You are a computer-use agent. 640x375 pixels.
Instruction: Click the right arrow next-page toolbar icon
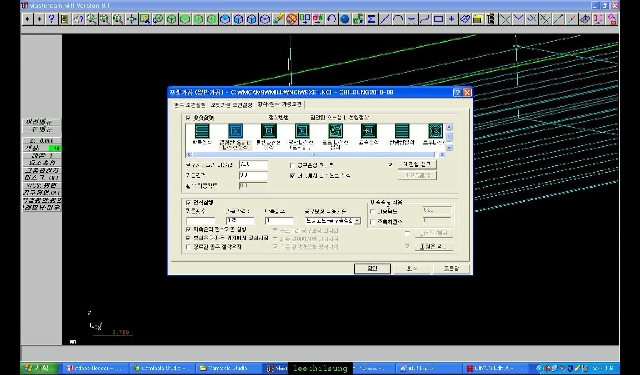39,19
